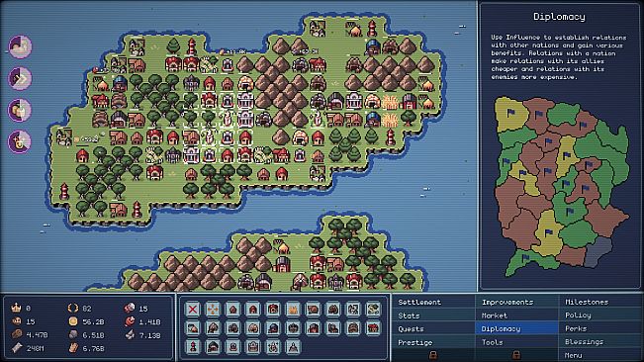Open the Settlement menu

coord(433,302)
